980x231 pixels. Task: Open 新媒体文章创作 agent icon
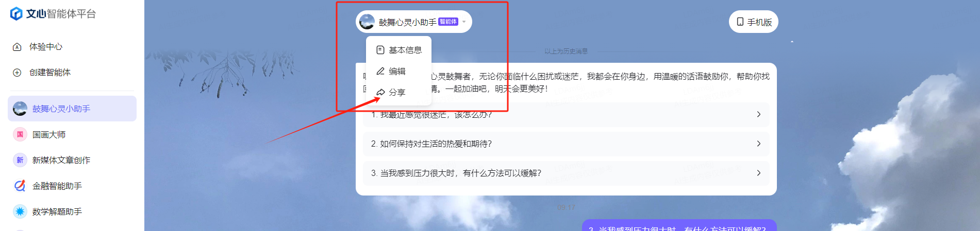tap(20, 160)
